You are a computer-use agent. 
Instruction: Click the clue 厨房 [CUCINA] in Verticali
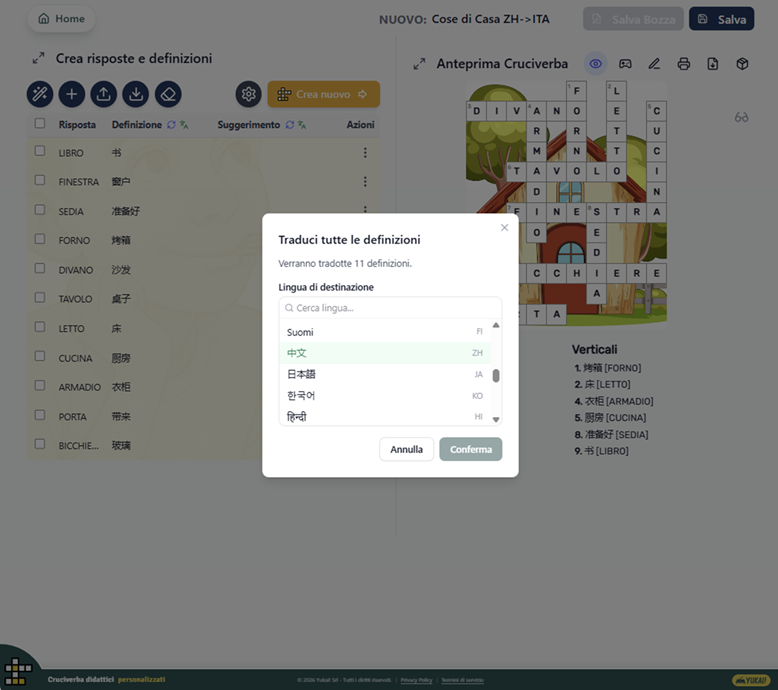(x=610, y=418)
